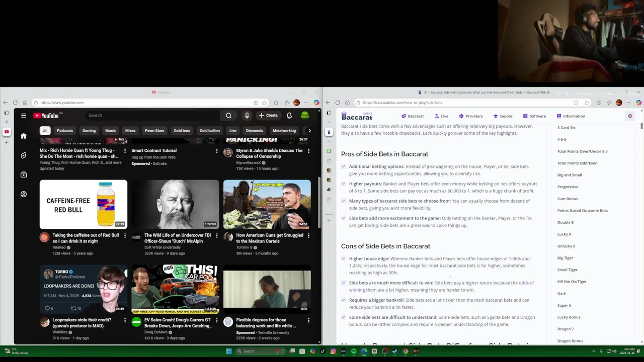
Task: Click the Create button on YouTube
Action: point(268,116)
